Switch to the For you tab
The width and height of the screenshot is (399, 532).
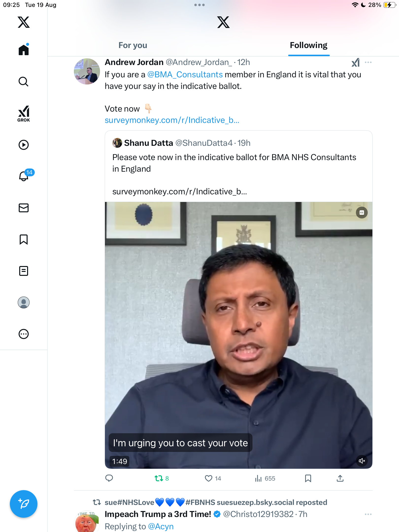(x=133, y=45)
